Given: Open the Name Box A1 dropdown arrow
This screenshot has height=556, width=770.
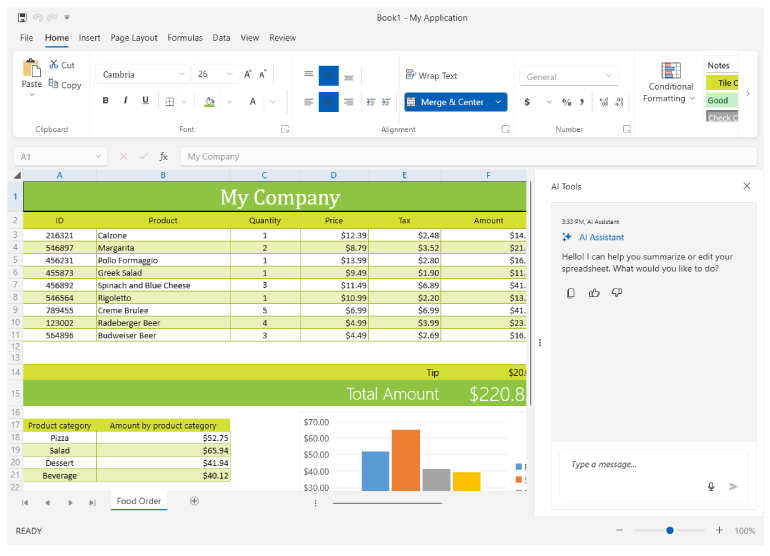Looking at the screenshot, I should tap(98, 157).
